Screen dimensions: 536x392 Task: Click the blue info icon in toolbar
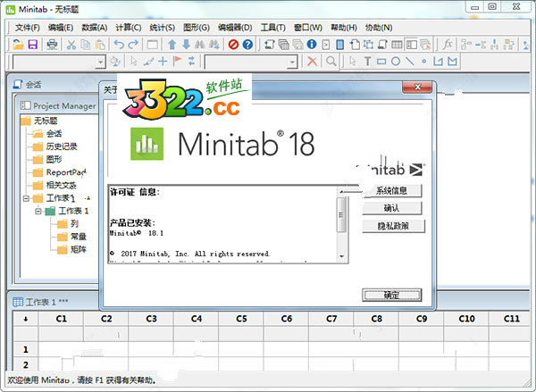pos(312,45)
